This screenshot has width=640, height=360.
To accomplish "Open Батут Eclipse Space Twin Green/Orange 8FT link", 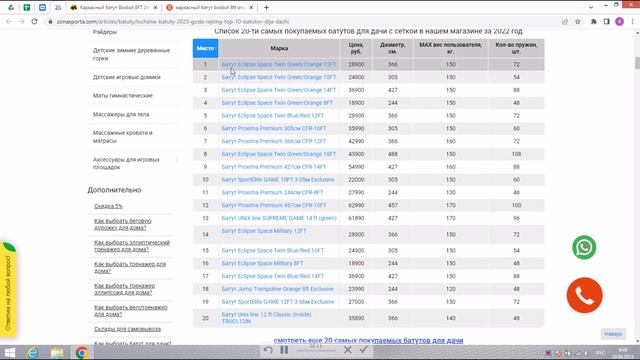I will point(277,103).
